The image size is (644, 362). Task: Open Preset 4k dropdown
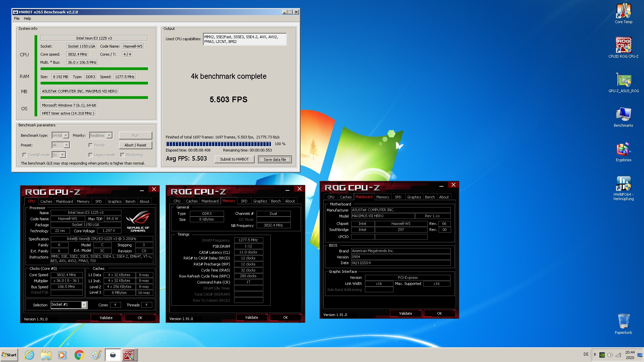[x=61, y=145]
